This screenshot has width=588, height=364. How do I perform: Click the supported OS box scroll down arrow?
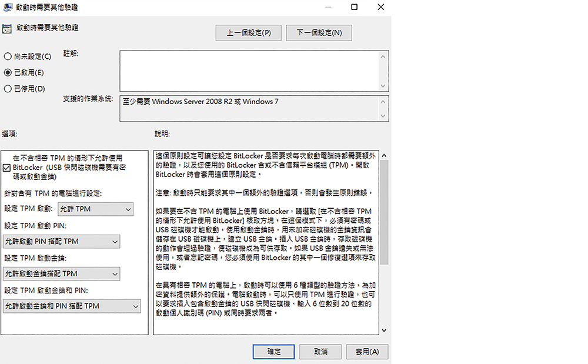(x=383, y=116)
